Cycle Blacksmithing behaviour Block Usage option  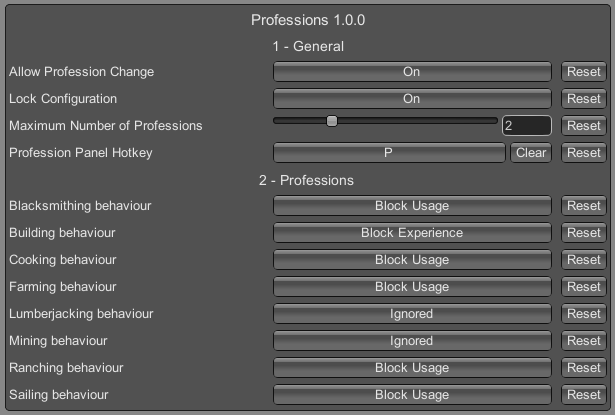point(412,206)
